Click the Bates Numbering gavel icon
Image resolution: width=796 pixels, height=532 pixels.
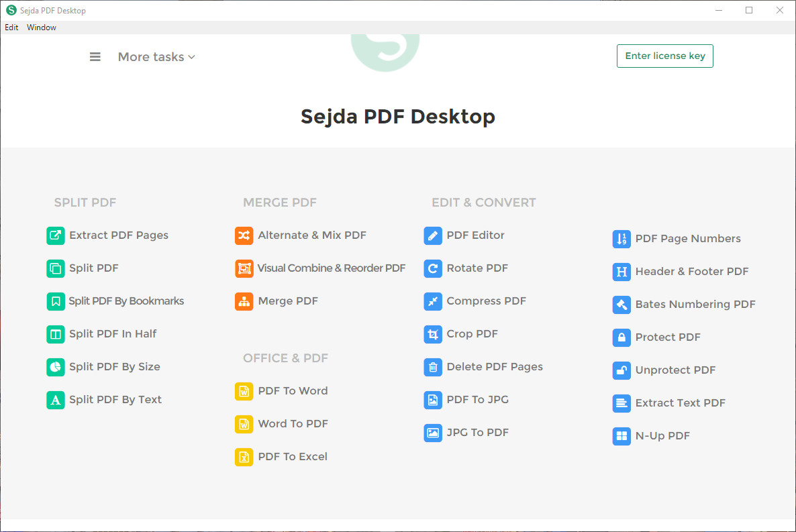621,305
